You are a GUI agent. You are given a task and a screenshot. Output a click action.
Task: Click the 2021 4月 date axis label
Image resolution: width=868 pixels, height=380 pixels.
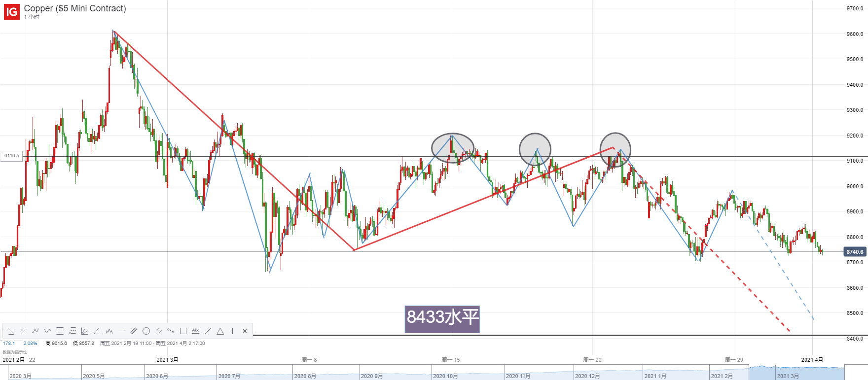812,360
